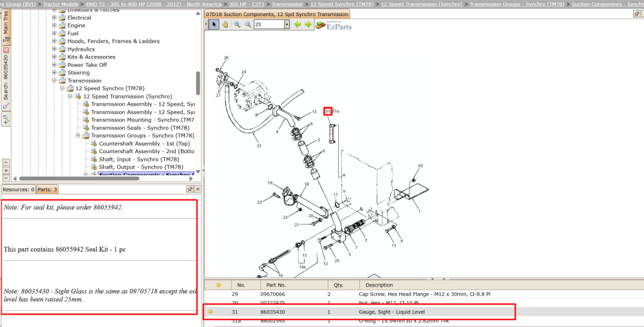This screenshot has width=644, height=327.
Task: Click the Hydraulics folder icon
Action: [62, 49]
